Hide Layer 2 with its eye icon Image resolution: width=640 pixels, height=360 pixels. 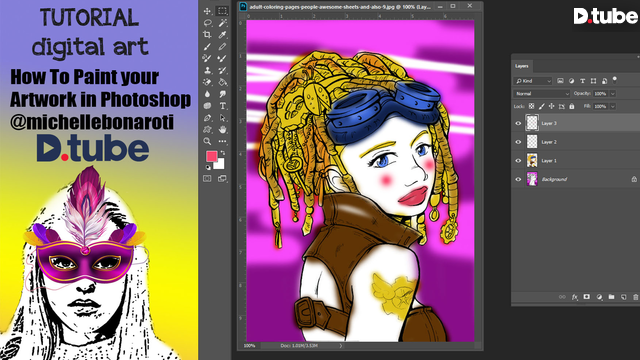[518, 142]
